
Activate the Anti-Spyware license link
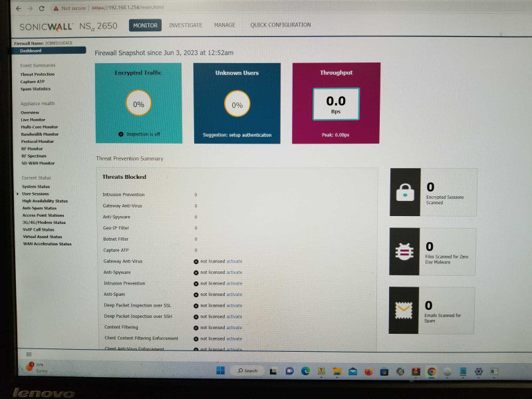235,273
